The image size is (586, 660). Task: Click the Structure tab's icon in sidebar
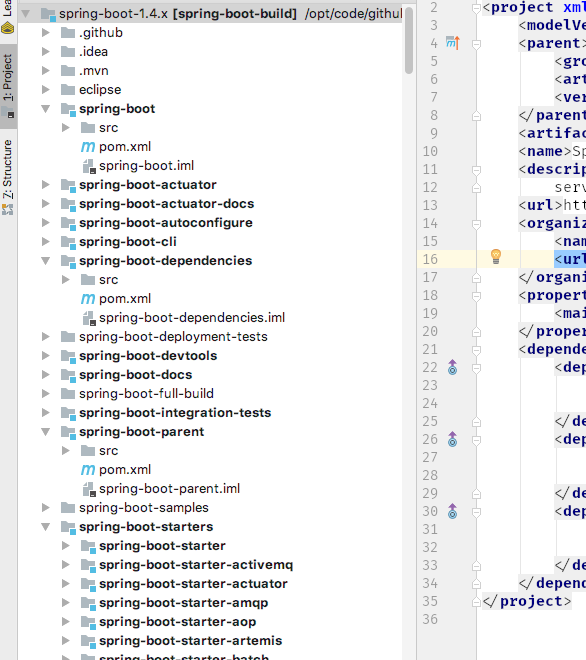[8, 209]
